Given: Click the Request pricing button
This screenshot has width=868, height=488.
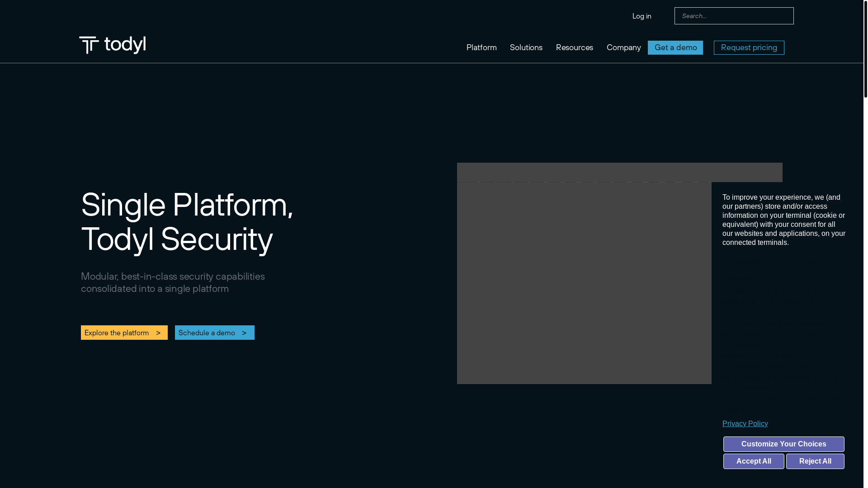Looking at the screenshot, I should [749, 47].
